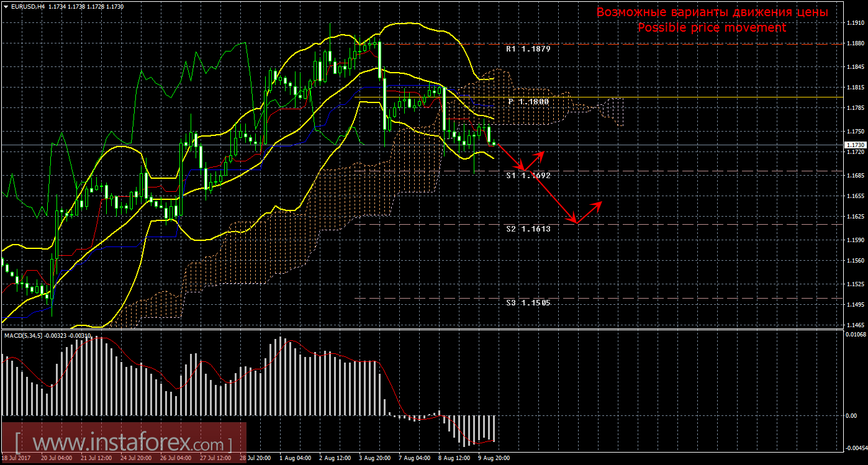Click the 3 Aug 20:00 time axis label
This screenshot has width=868, height=465.
click(374, 459)
